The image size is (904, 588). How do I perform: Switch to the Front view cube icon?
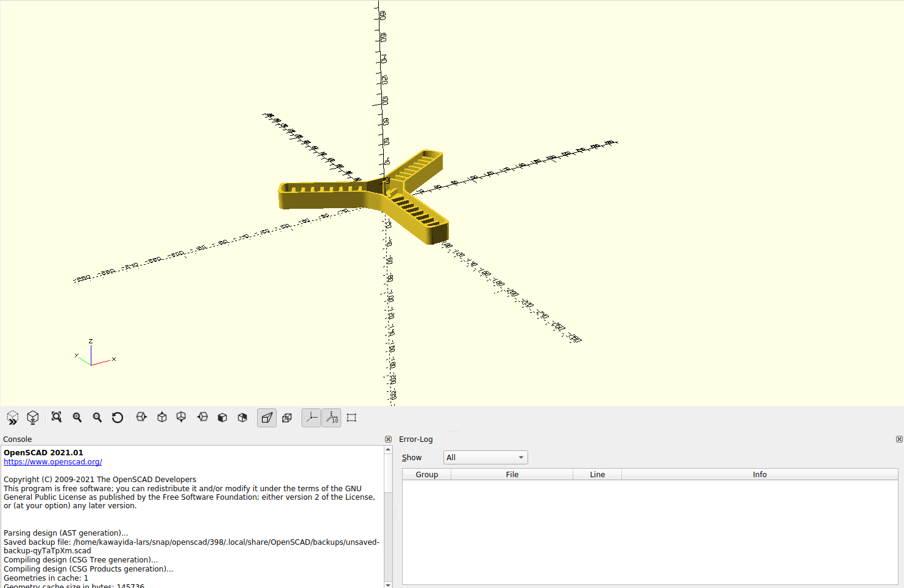pyautogui.click(x=222, y=418)
